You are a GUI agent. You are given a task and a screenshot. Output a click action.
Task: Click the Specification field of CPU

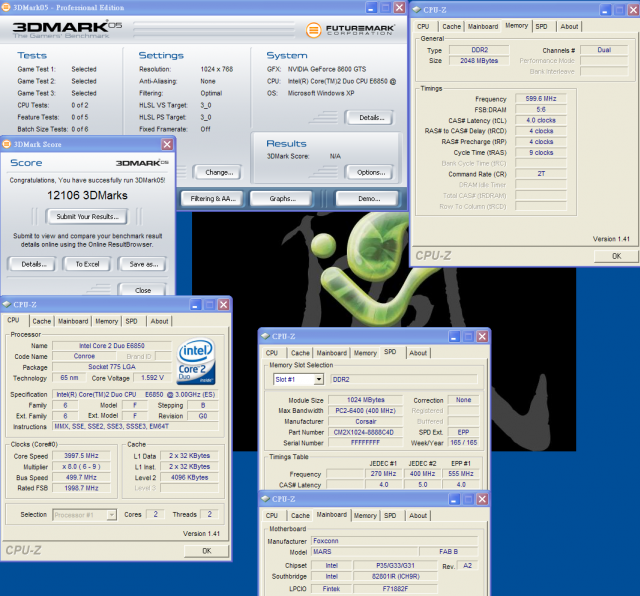(135, 395)
